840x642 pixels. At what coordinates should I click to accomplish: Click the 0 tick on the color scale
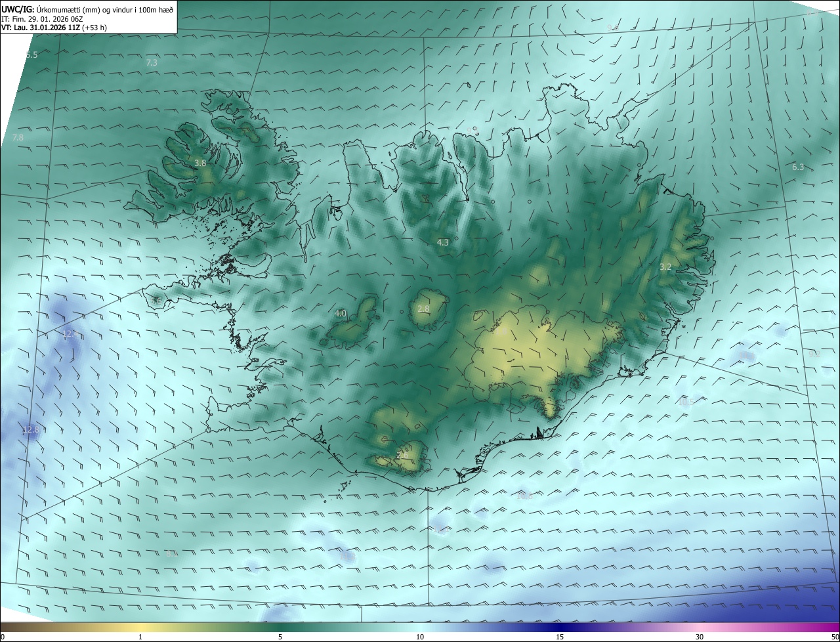[x=3, y=637]
